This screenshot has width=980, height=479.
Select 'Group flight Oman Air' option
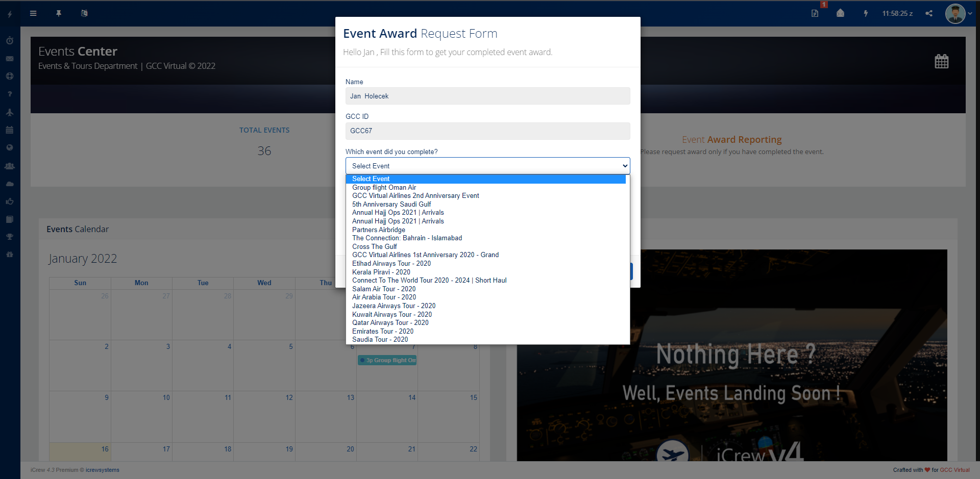tap(486, 188)
